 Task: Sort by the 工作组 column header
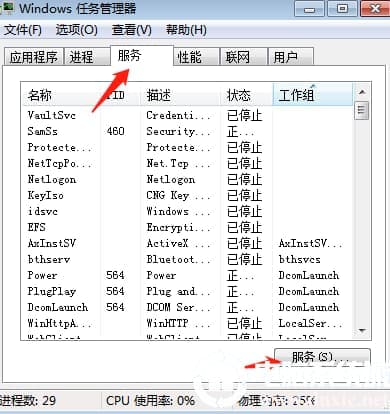click(x=312, y=95)
